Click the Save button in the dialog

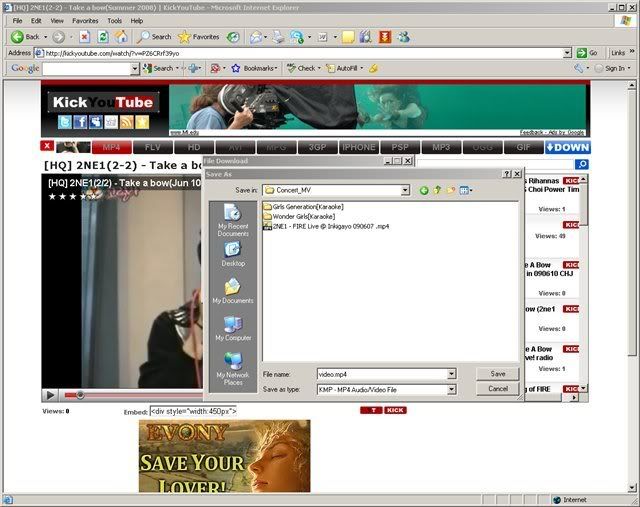tap(498, 374)
